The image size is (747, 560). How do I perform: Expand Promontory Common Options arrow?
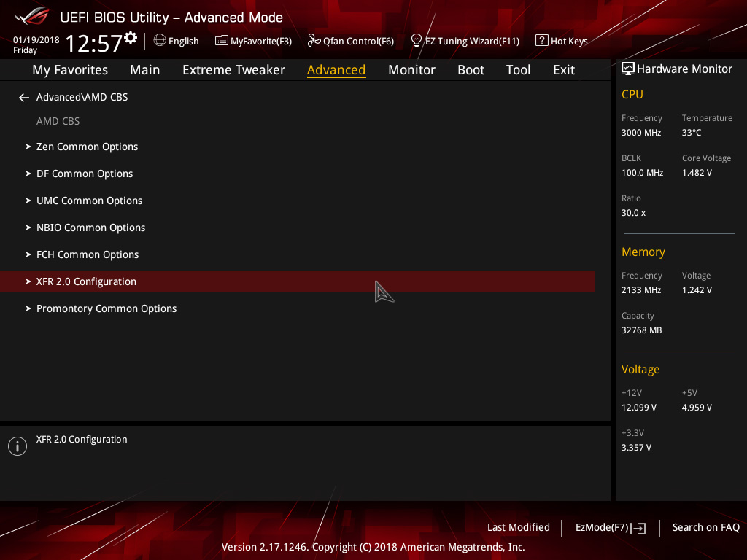(28, 308)
